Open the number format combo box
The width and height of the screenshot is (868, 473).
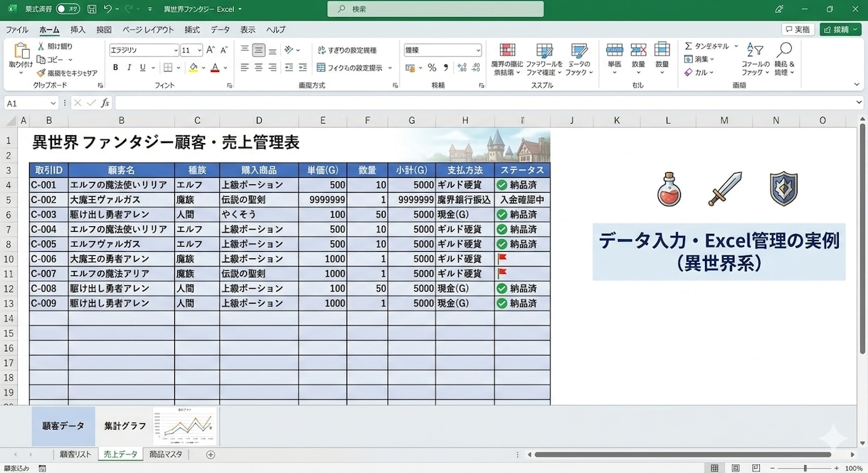(443, 51)
